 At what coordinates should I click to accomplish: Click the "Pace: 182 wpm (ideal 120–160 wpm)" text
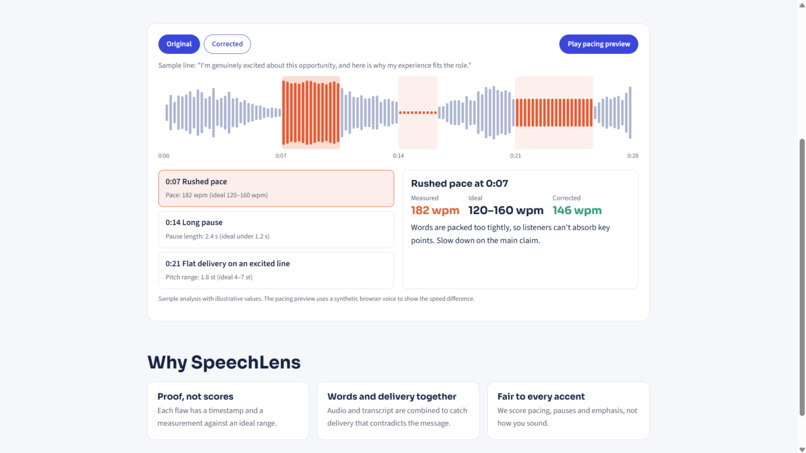tap(216, 195)
